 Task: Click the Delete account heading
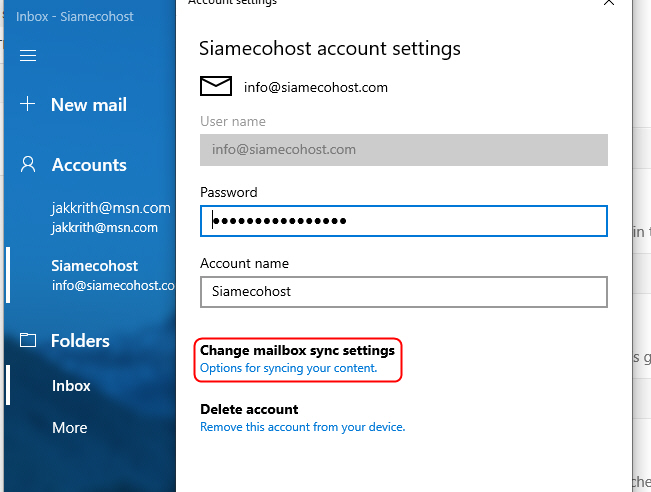click(x=249, y=409)
